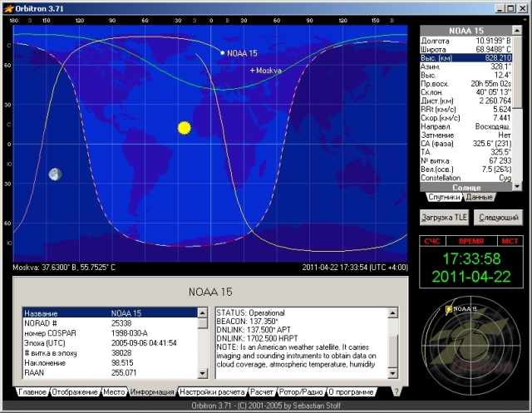Click the Moskva coordinates status text
The height and width of the screenshot is (413, 532).
[64, 268]
